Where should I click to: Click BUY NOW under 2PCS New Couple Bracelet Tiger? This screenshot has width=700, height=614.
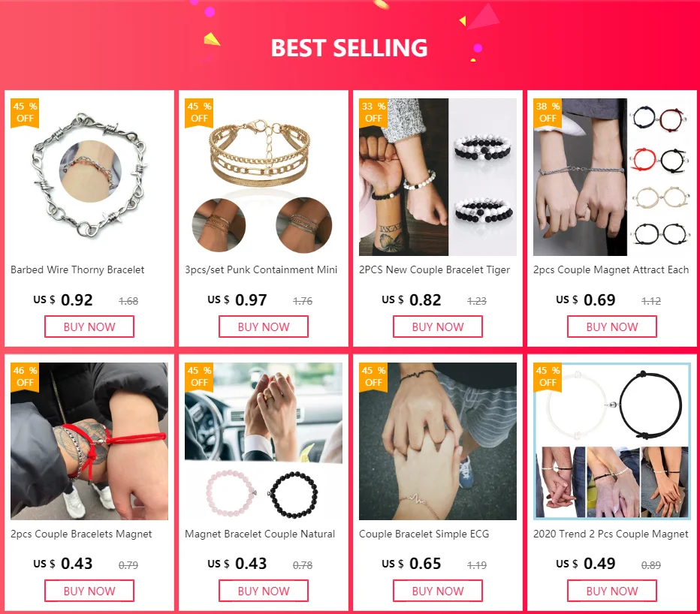[437, 327]
